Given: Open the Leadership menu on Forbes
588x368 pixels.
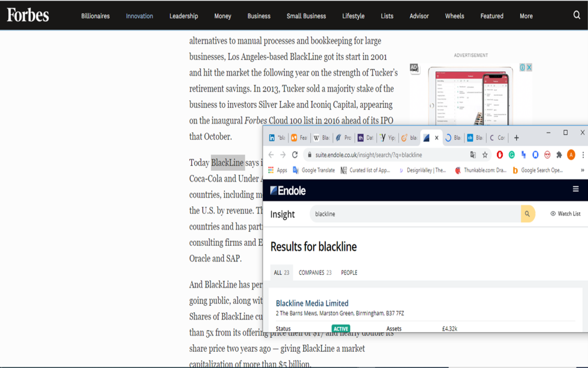Looking at the screenshot, I should (184, 16).
